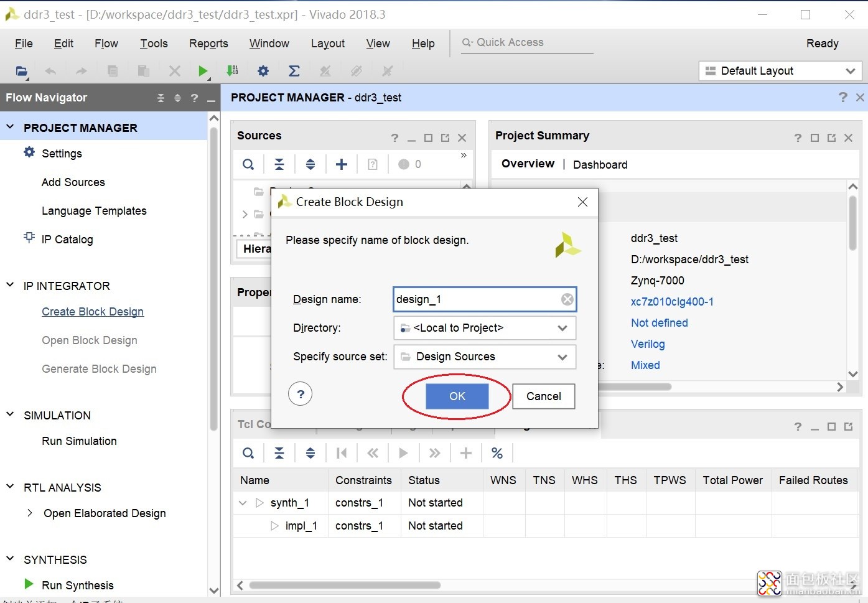Screen dimensions: 868x603
Task: Click the xc7z010clg400-1 part link
Action: click(672, 302)
